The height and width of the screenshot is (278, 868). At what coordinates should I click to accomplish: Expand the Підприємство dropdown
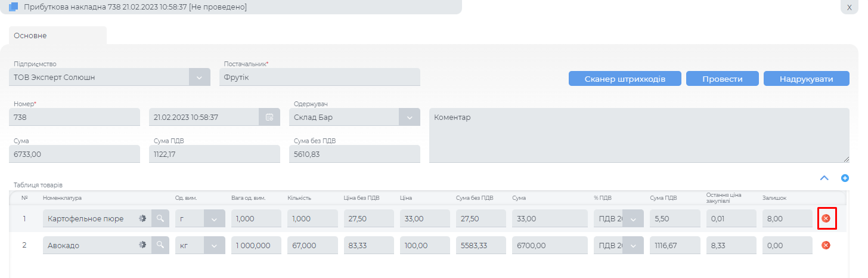pyautogui.click(x=199, y=77)
